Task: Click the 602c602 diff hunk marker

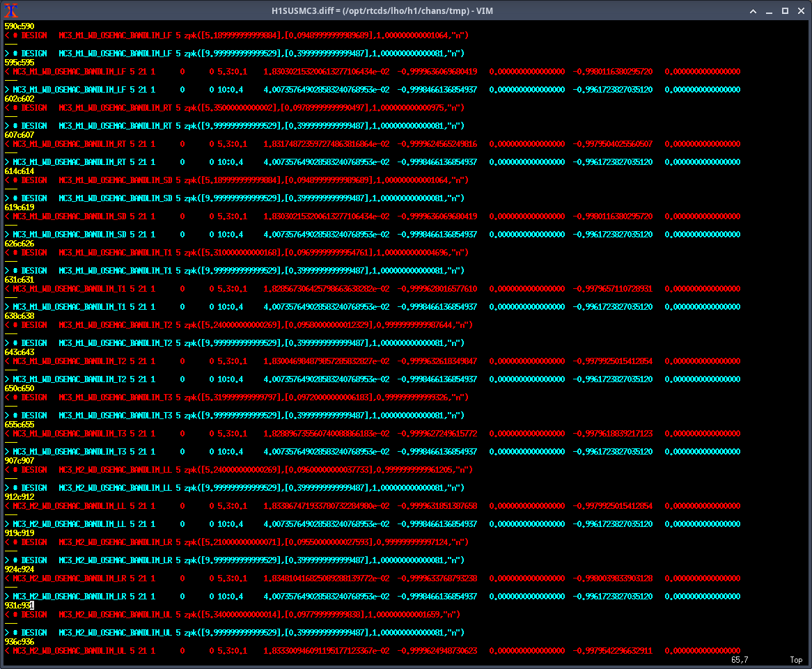Action: click(19, 99)
